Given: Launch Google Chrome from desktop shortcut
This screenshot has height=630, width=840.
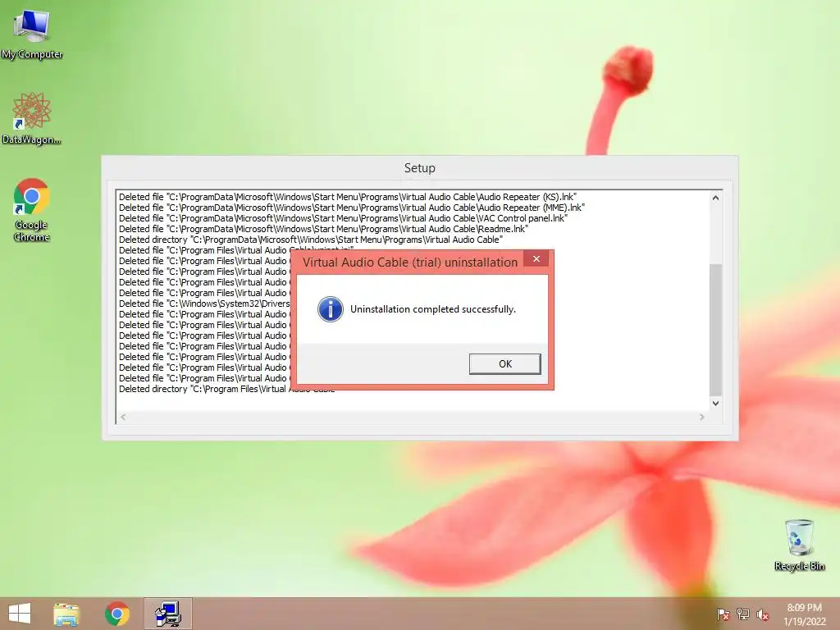Looking at the screenshot, I should coord(32,210).
